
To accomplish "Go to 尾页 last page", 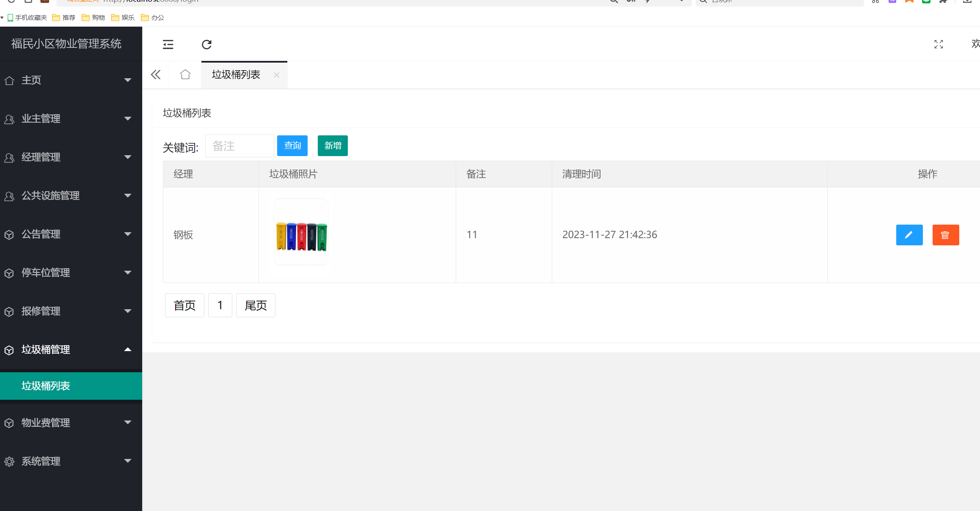I will 256,305.
